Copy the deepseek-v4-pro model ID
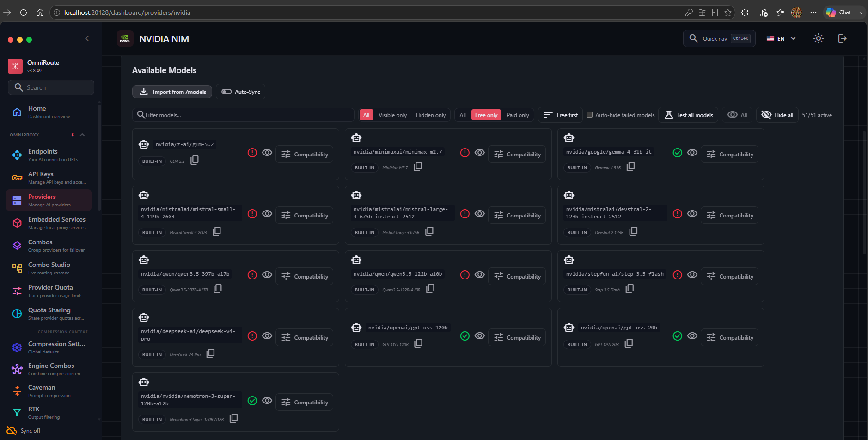 210,353
